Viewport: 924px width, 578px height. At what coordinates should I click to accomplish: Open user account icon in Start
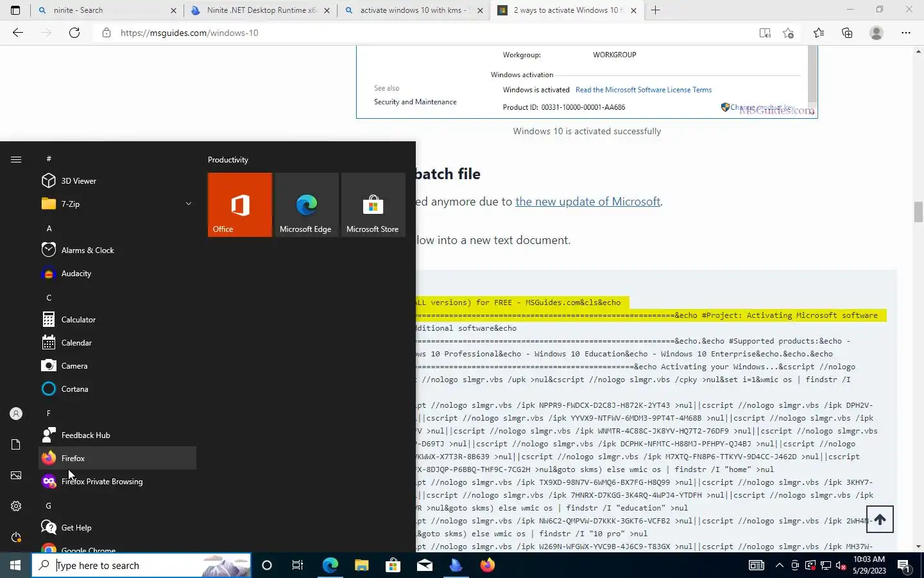[16, 414]
